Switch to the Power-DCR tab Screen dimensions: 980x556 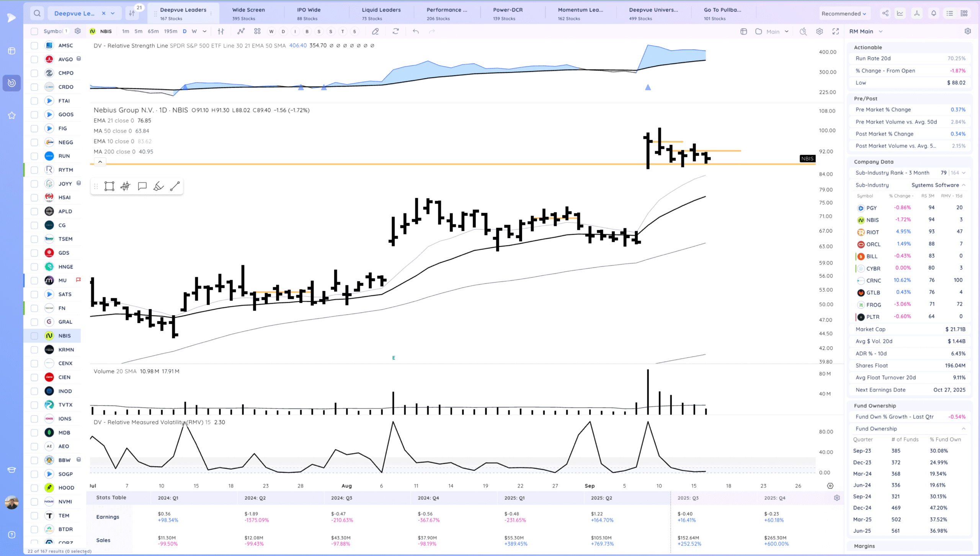click(508, 13)
